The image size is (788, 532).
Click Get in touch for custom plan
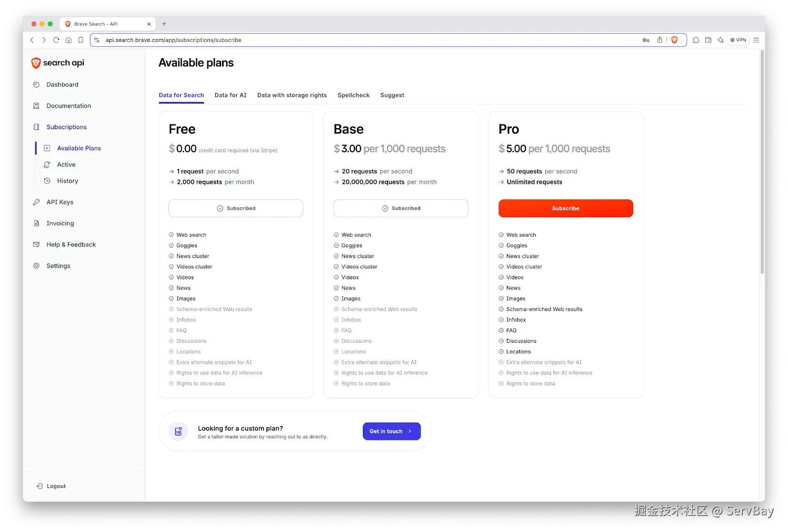[392, 431]
